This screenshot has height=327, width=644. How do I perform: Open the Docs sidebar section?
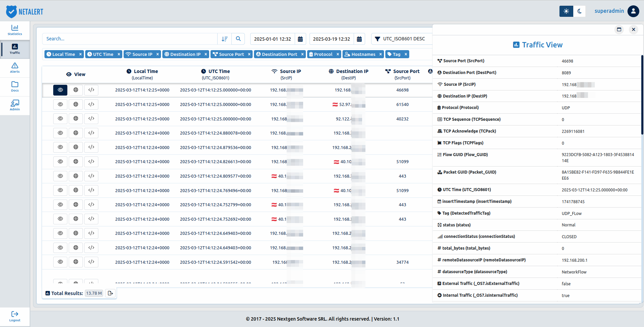click(15, 87)
